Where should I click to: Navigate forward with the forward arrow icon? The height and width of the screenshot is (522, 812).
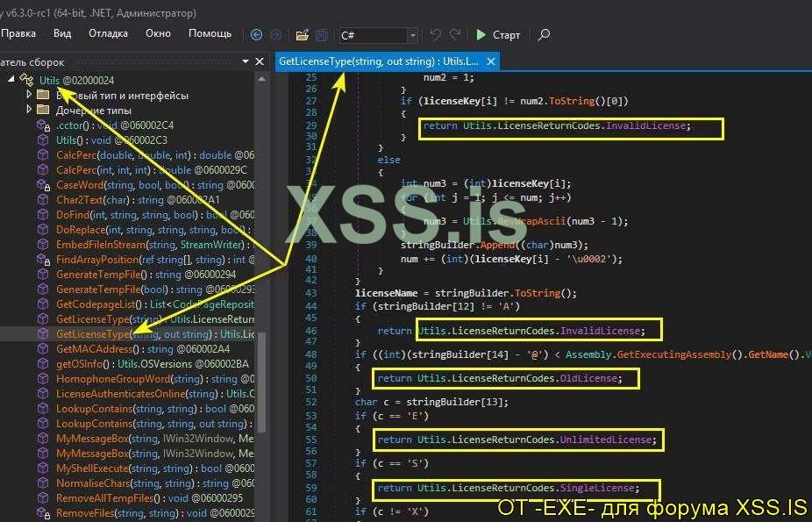pyautogui.click(x=276, y=35)
